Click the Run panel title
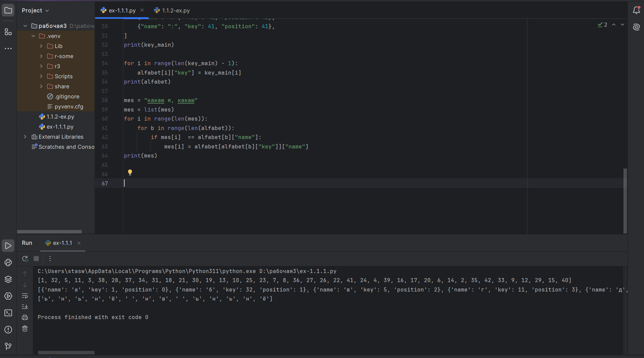Viewport: 644px width, 358px height. (27, 243)
